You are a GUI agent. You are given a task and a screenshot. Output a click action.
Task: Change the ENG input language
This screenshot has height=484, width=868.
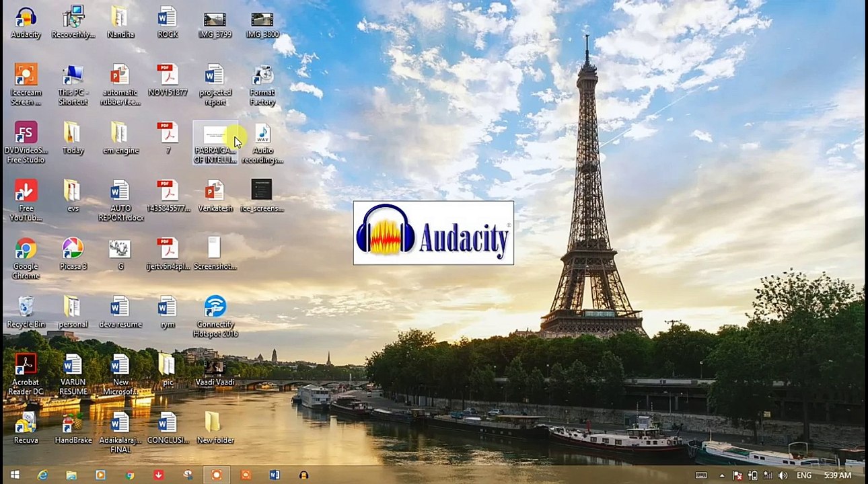click(804, 475)
